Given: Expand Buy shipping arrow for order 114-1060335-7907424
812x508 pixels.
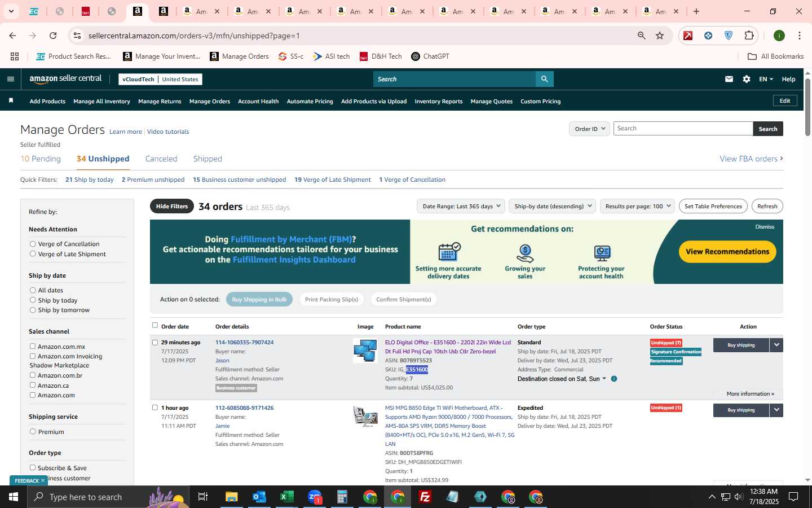Looking at the screenshot, I should (x=776, y=345).
